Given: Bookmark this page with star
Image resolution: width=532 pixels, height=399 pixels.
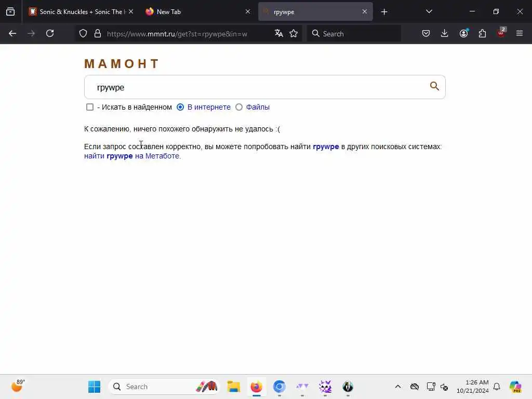Looking at the screenshot, I should (x=294, y=33).
